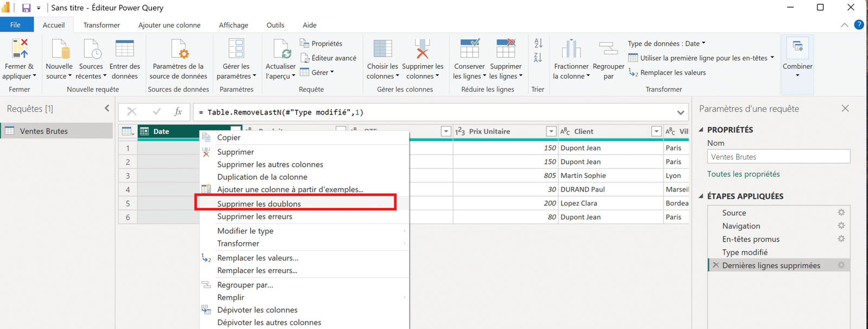Open Toutes les propriétés link
Viewport: 868px width, 329px height.
pos(743,174)
